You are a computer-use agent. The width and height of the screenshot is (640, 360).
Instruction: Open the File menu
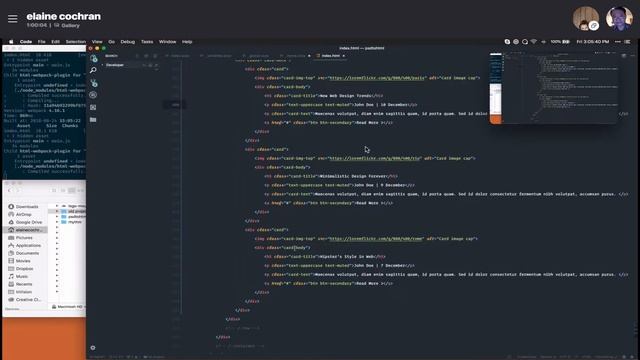point(42,42)
